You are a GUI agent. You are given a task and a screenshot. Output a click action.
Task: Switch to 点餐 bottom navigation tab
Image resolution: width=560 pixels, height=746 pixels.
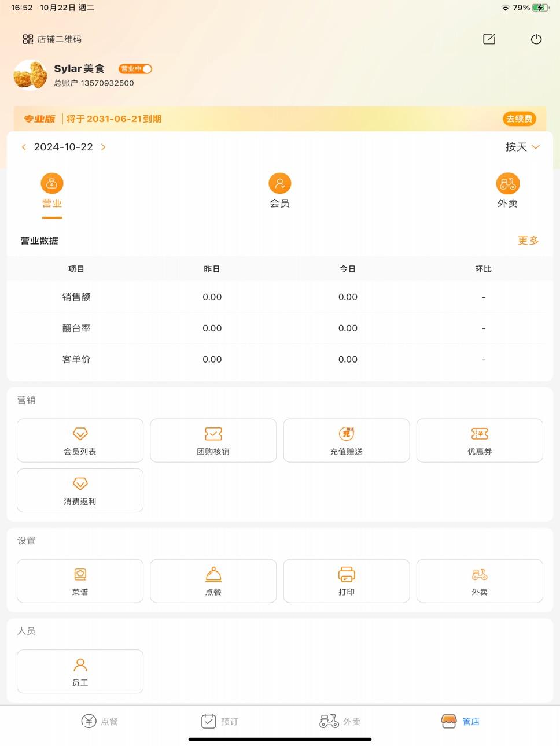pyautogui.click(x=100, y=721)
